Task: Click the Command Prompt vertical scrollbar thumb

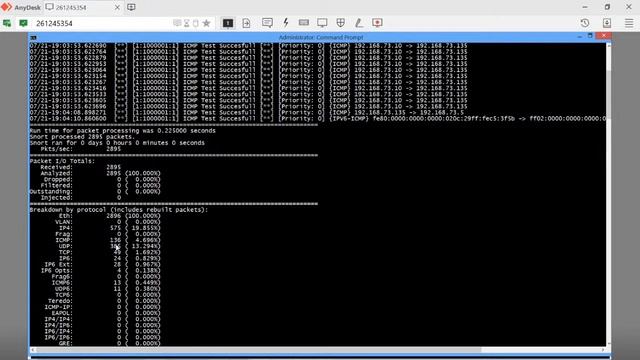Action: coord(609,94)
